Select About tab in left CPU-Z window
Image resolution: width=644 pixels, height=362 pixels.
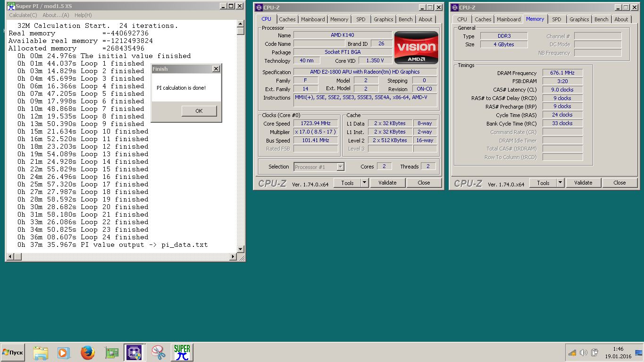point(426,19)
